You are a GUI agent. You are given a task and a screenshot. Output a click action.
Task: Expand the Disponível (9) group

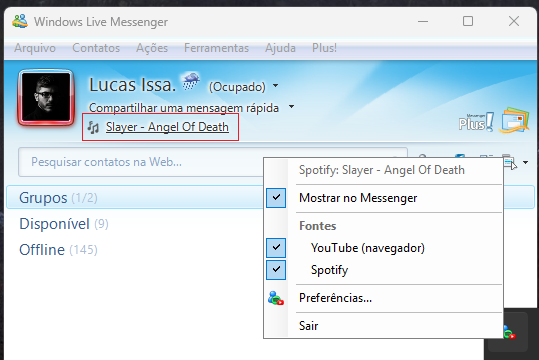64,224
